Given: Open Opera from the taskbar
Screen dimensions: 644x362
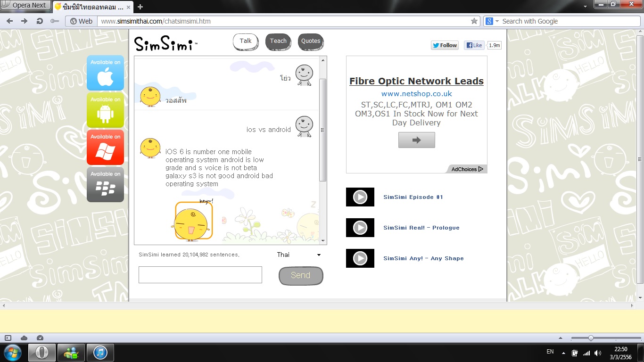Looking at the screenshot, I should click(42, 353).
